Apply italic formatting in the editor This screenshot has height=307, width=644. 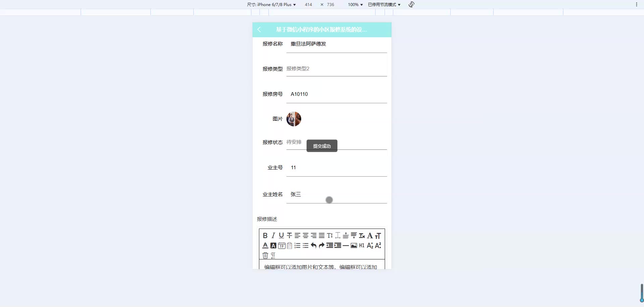coord(273,236)
